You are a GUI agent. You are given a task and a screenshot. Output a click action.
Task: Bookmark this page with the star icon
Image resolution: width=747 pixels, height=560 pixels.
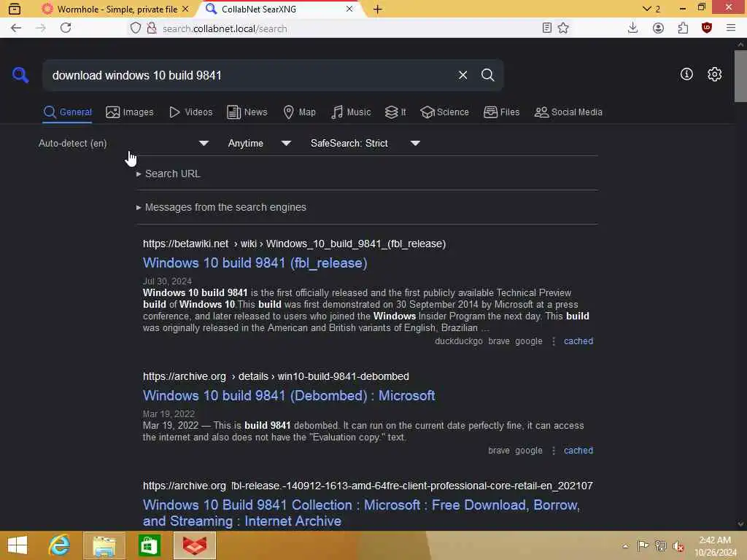(x=563, y=28)
